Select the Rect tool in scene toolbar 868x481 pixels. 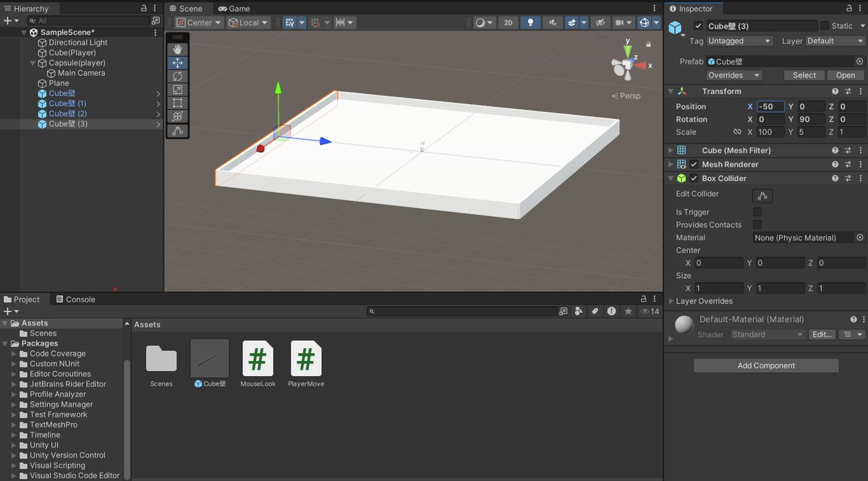click(177, 103)
